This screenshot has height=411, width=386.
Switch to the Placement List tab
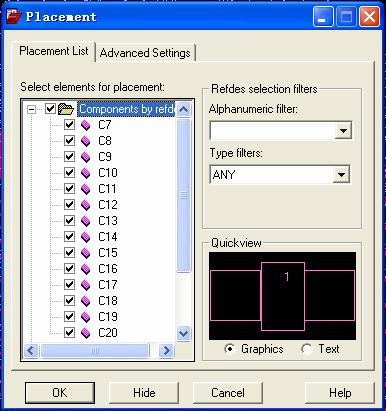(x=54, y=51)
